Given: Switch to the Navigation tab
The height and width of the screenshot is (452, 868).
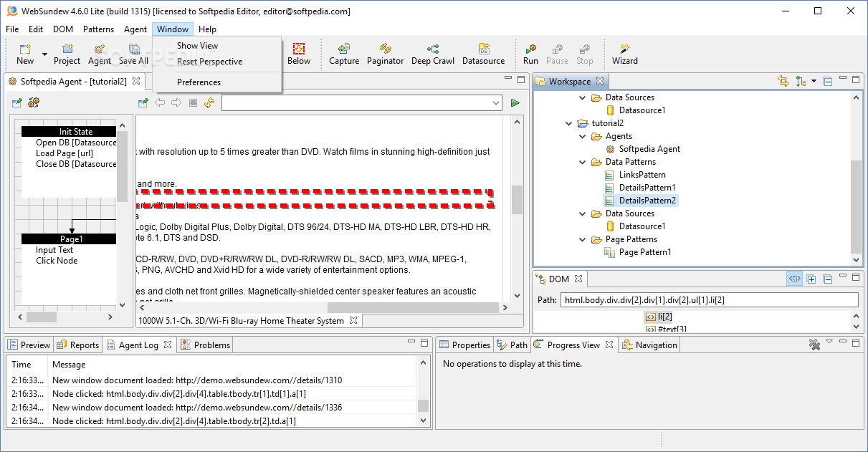Looking at the screenshot, I should tap(649, 345).
